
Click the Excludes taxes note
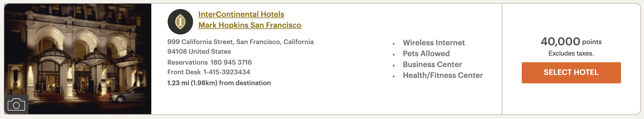tap(571, 53)
